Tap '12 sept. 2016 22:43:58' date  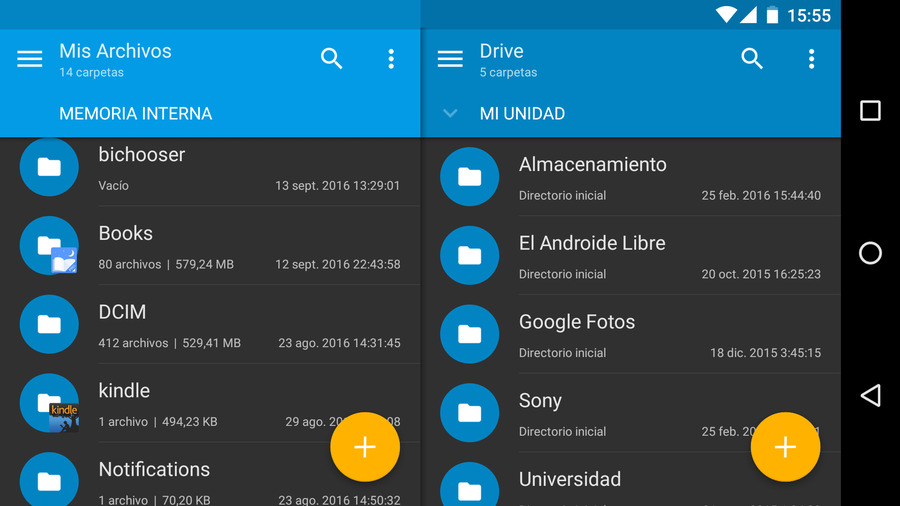(x=338, y=264)
